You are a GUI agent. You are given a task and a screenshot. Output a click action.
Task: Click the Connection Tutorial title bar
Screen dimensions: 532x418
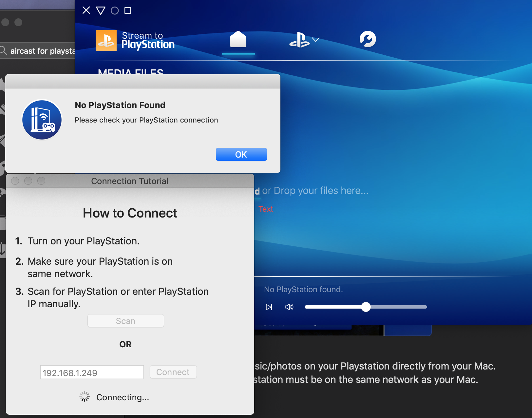pos(130,181)
